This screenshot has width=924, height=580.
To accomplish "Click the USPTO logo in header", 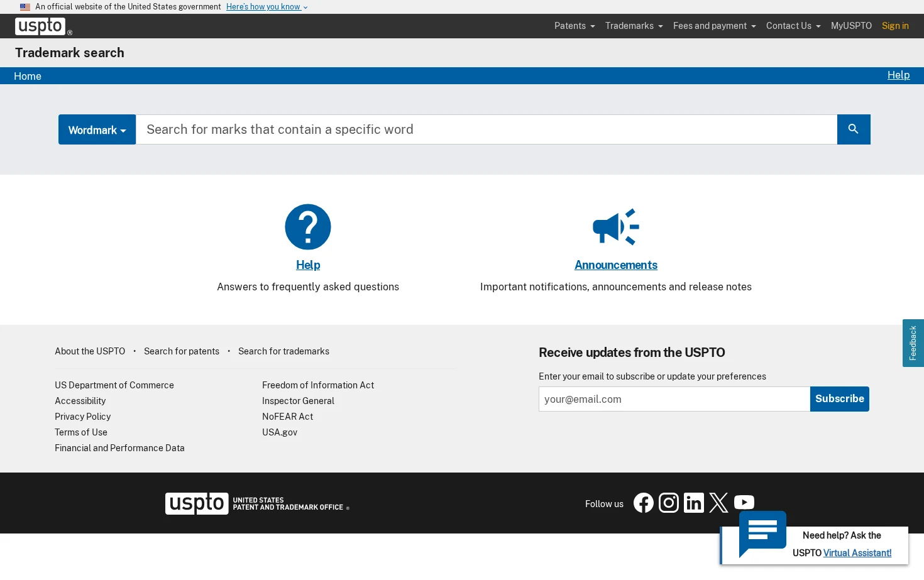I will [x=43, y=26].
